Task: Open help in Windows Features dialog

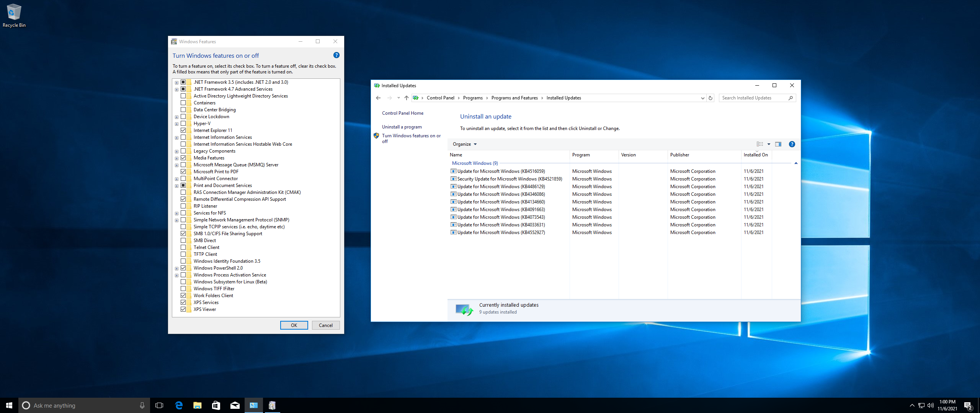Action: point(336,55)
